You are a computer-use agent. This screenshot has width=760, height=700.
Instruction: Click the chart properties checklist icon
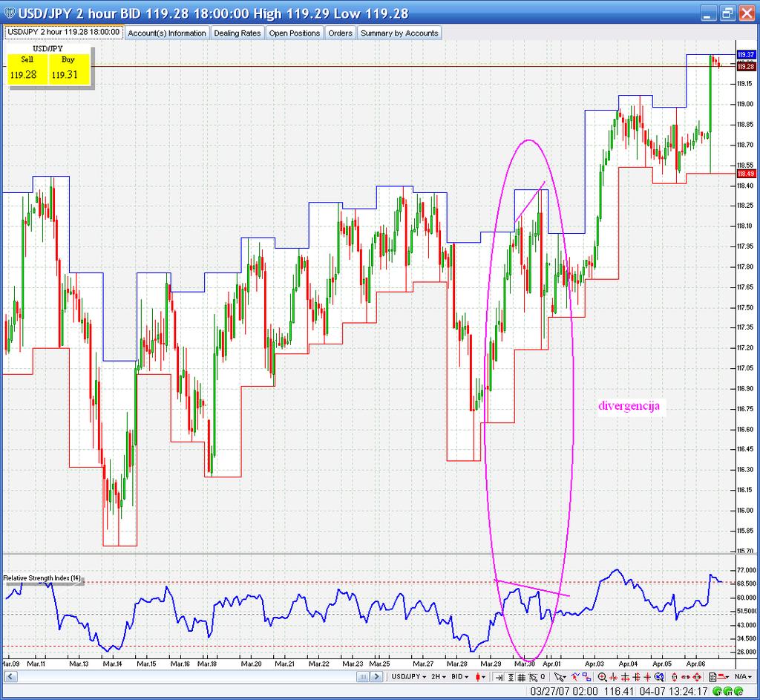tap(712, 677)
